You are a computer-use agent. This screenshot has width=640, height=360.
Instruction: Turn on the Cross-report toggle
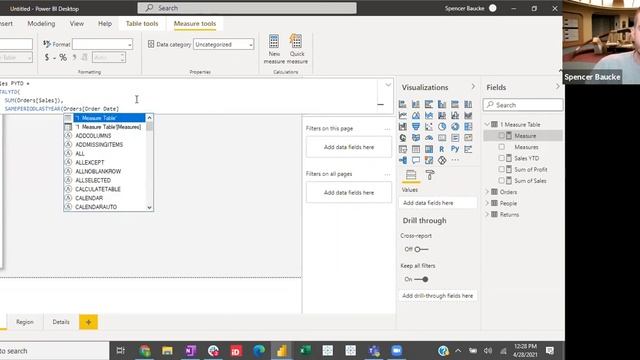click(421, 249)
